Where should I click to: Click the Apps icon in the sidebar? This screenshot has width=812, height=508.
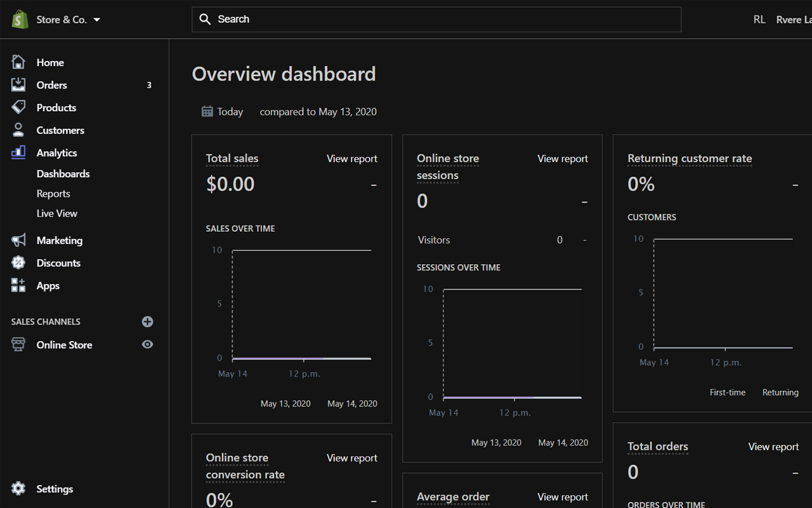click(19, 285)
